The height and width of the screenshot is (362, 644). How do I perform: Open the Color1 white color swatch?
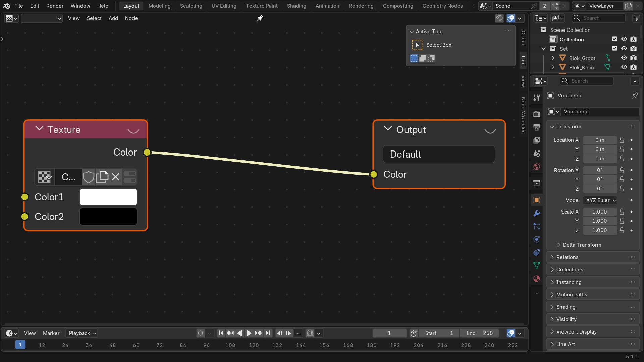coord(108,197)
